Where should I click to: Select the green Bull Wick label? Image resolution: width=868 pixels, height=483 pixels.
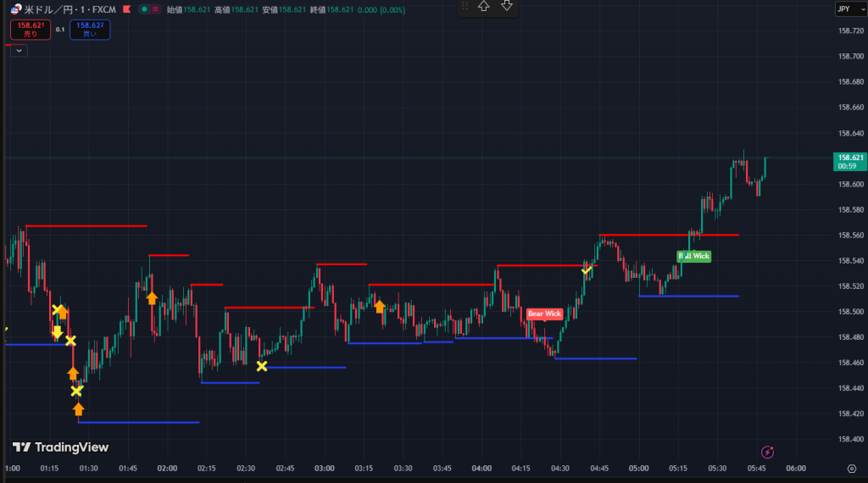[x=693, y=255]
